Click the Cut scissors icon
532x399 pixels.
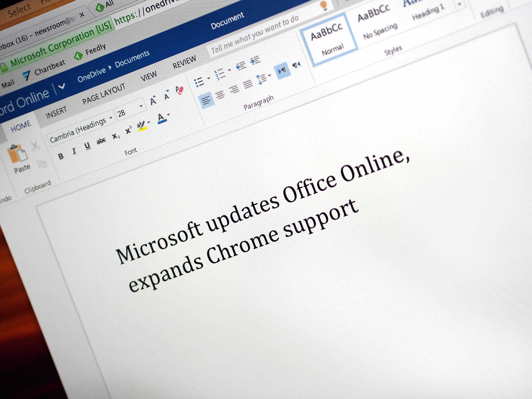[x=36, y=146]
